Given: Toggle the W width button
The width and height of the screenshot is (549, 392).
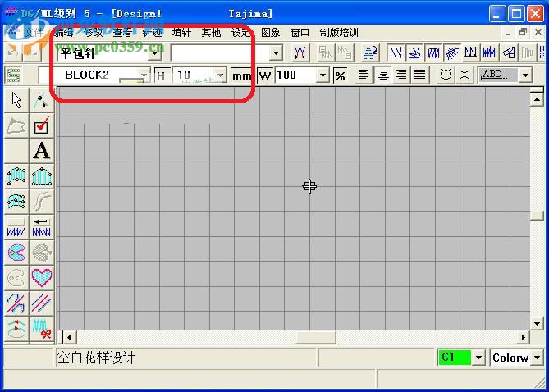Looking at the screenshot, I should point(265,75).
